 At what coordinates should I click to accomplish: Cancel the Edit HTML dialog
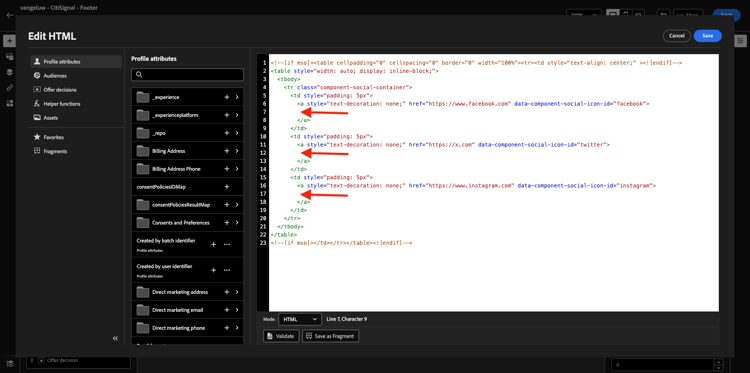(x=677, y=36)
